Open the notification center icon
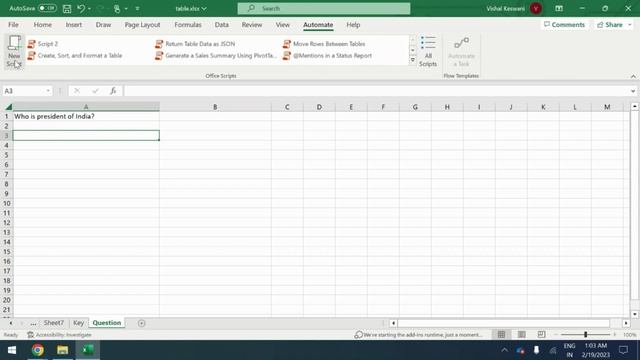This screenshot has height=360, width=640. (623, 350)
